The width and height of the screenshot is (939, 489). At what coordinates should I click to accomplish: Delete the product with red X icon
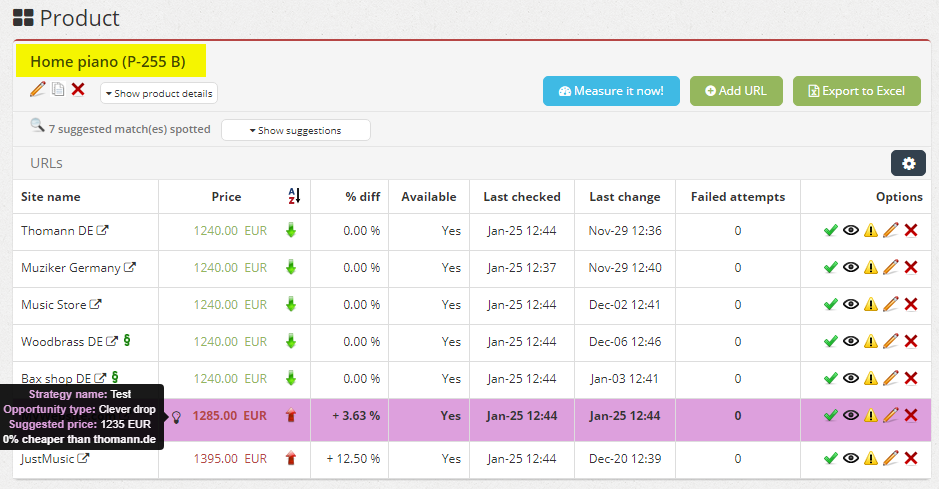pos(78,90)
